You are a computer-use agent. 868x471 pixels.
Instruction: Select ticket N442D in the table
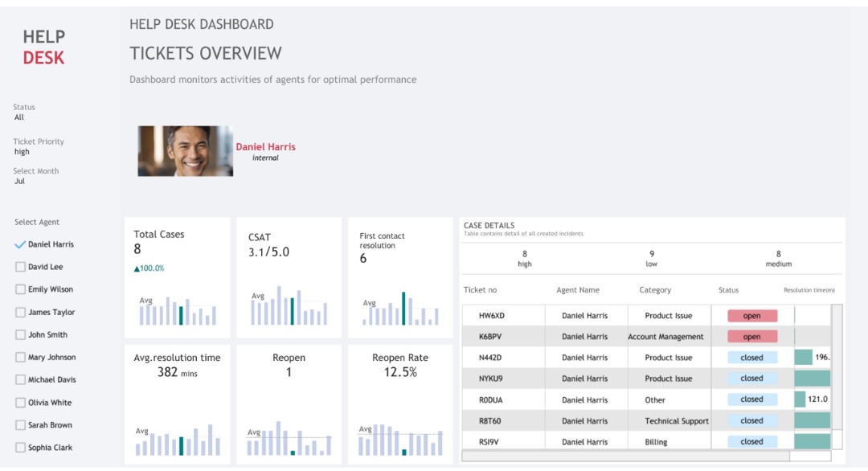pos(492,358)
